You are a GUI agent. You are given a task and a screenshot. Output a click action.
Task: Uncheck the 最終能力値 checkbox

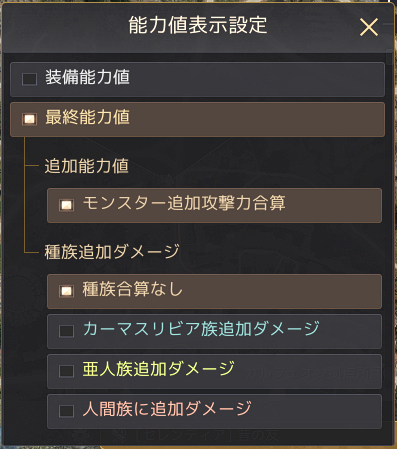point(29,119)
